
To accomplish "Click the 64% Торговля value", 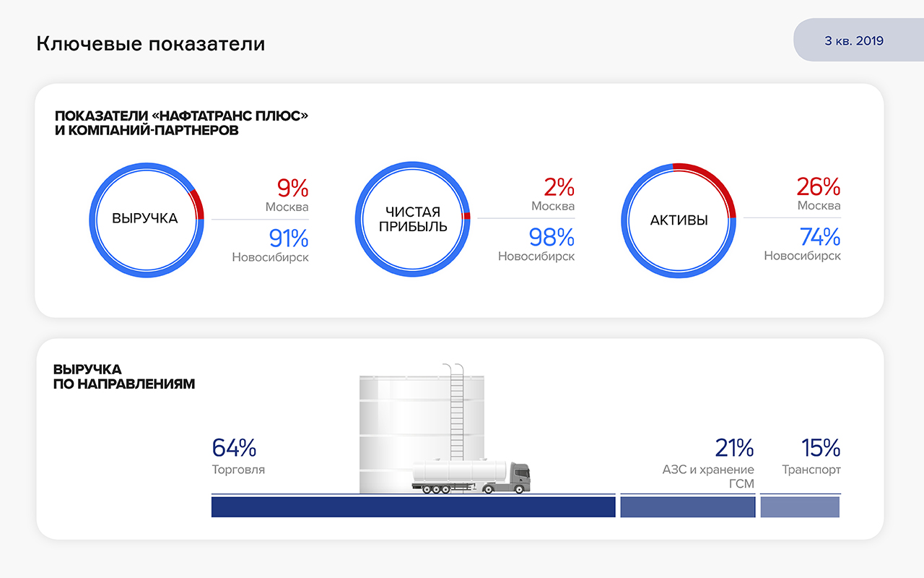I will [x=234, y=448].
